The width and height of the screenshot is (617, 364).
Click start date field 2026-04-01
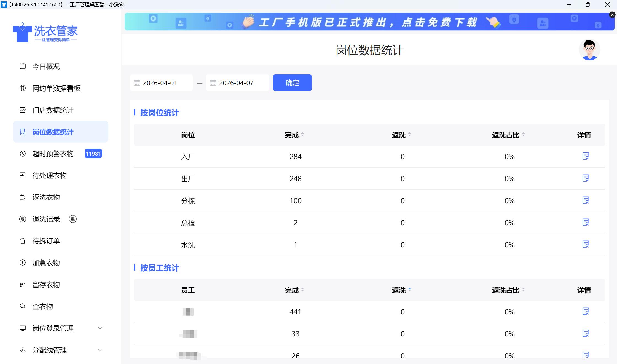point(160,83)
